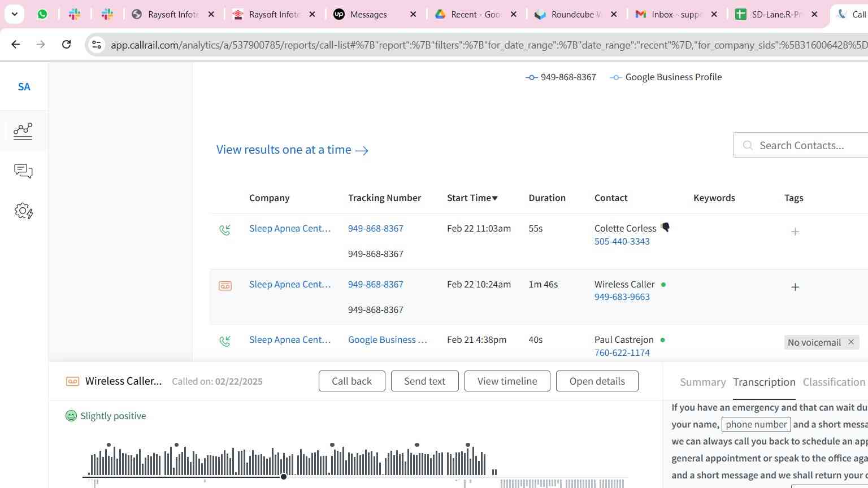The width and height of the screenshot is (868, 488).
Task: Click the Duration column header
Action: 547,198
